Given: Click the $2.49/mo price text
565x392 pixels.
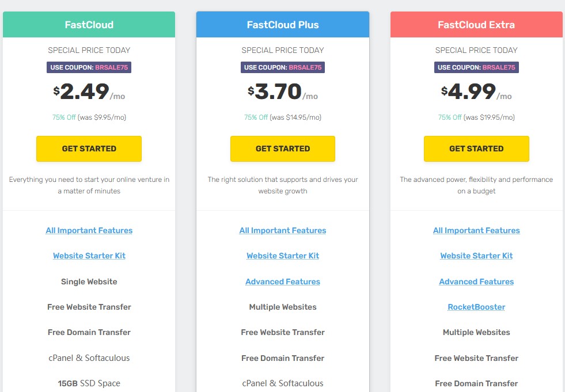Looking at the screenshot, I should click(x=89, y=92).
